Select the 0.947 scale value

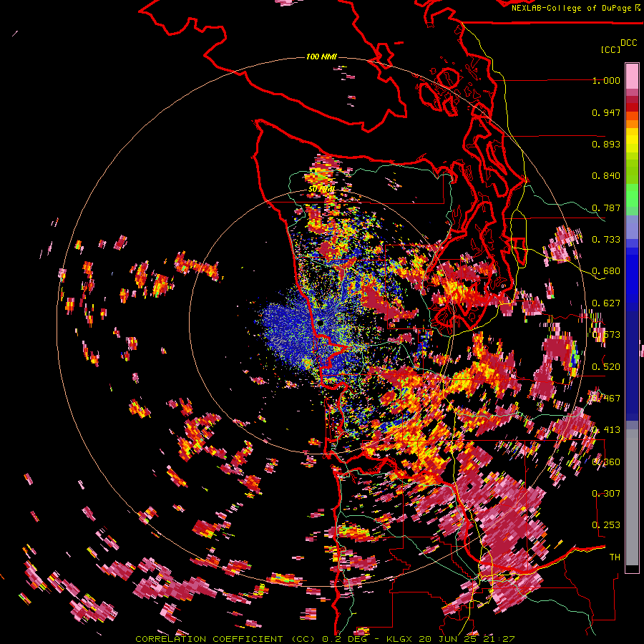[606, 112]
